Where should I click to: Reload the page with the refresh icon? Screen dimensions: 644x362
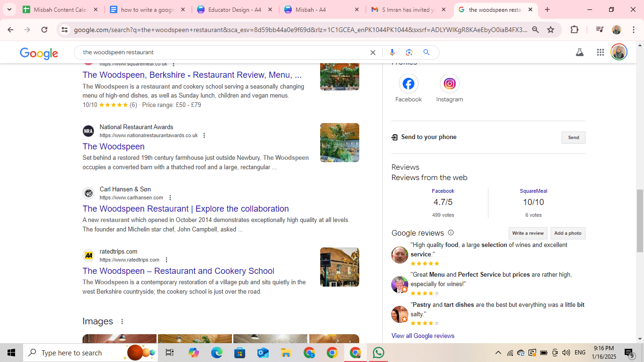pyautogui.click(x=44, y=30)
